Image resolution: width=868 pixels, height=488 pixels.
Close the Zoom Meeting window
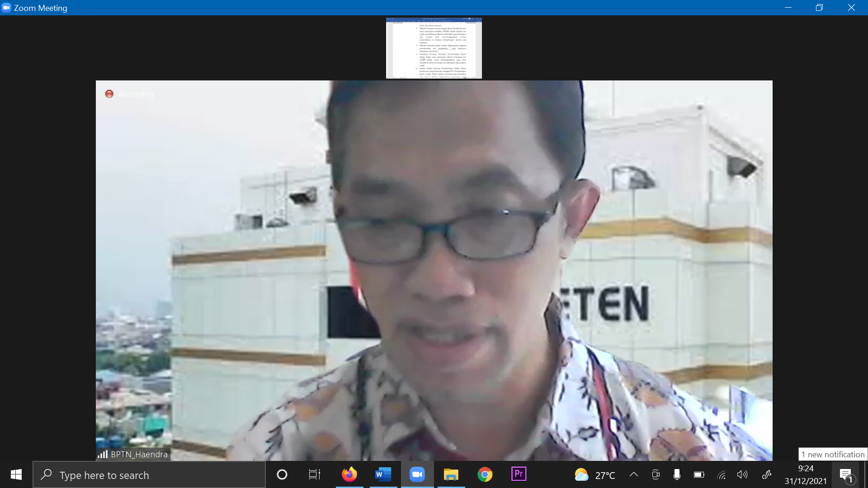click(x=851, y=8)
